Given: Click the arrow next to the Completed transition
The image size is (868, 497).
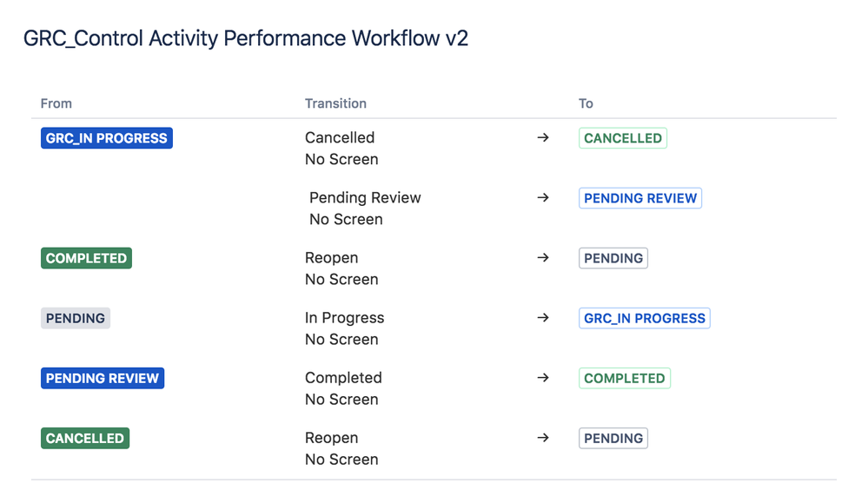Looking at the screenshot, I should tap(543, 378).
